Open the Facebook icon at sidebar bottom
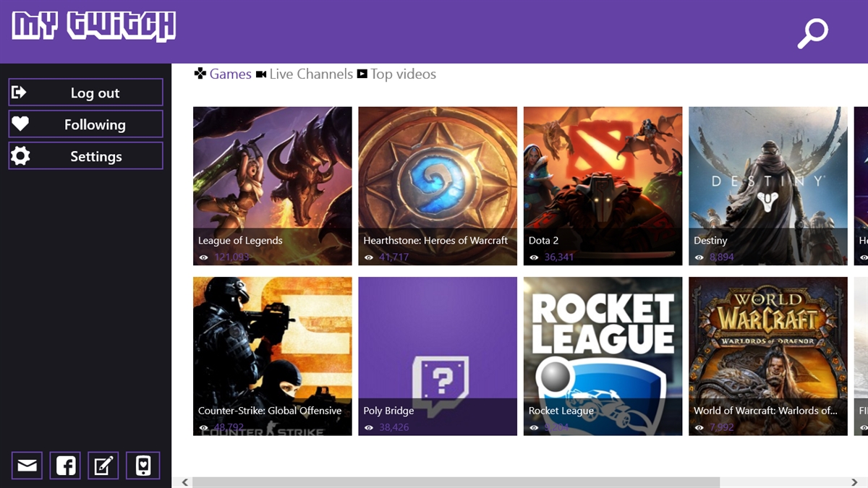 (x=65, y=466)
